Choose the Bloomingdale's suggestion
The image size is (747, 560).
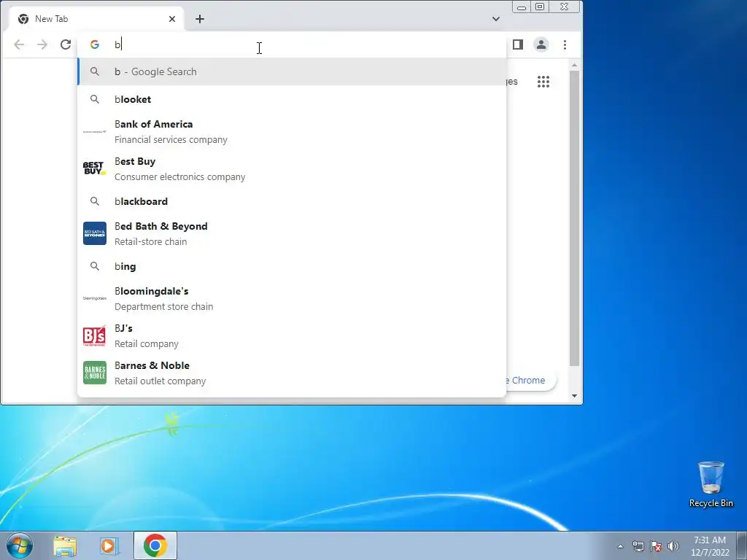[x=292, y=298]
